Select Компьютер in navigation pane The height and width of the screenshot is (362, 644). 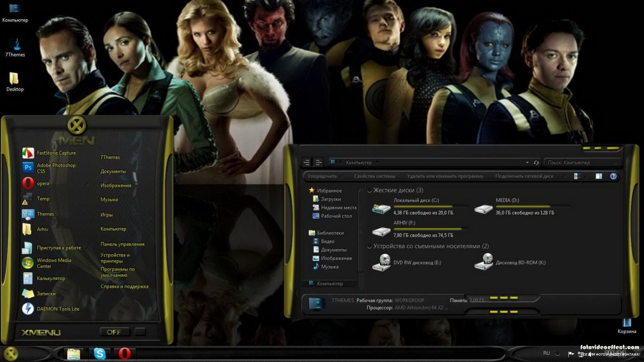(330, 283)
